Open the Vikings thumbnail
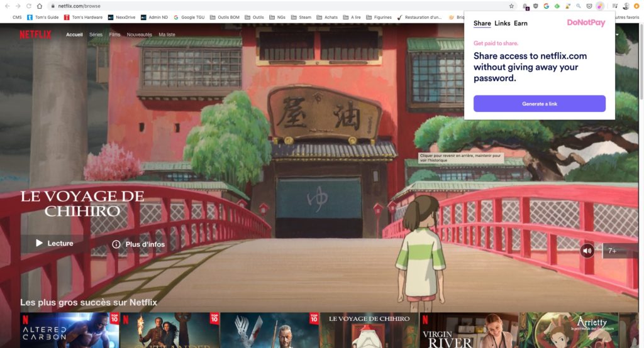This screenshot has width=644, height=348. pyautogui.click(x=269, y=330)
